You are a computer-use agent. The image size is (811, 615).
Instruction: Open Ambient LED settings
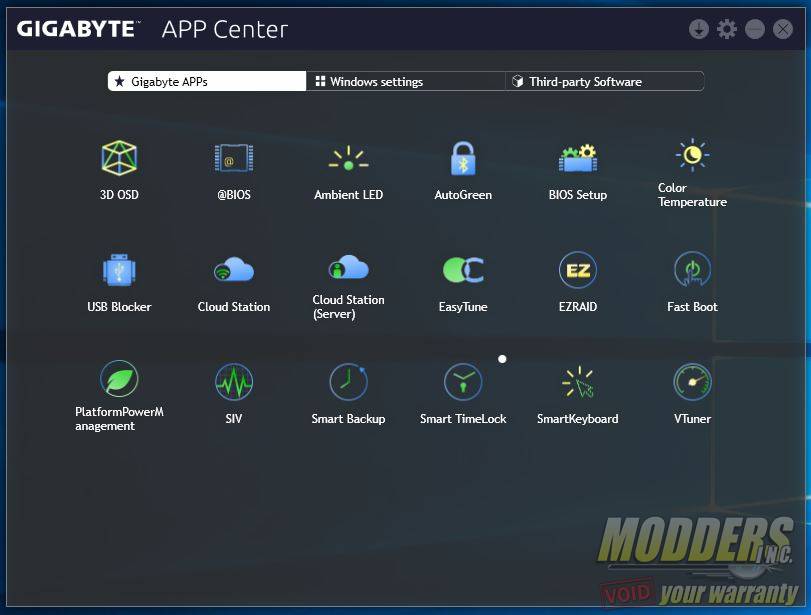pyautogui.click(x=348, y=158)
